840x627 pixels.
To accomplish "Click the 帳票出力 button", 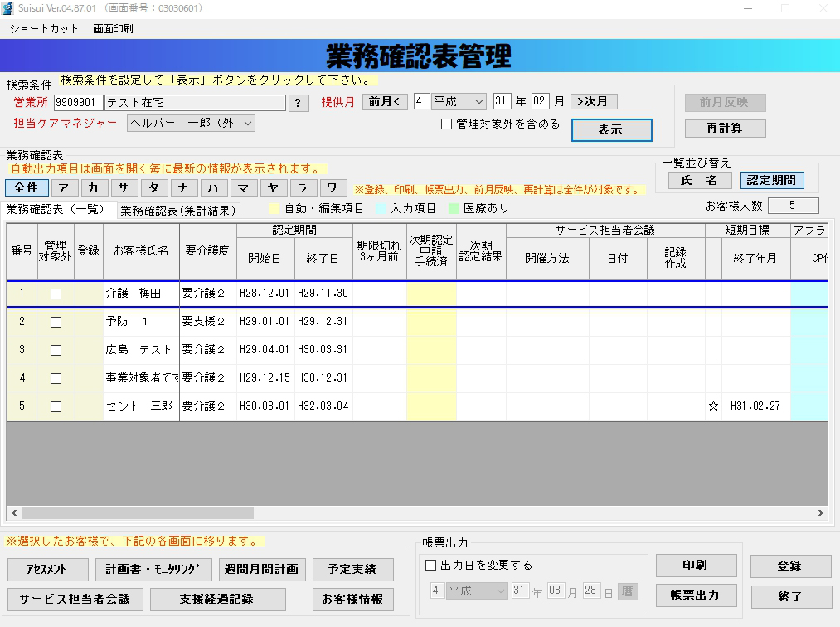I will [x=696, y=595].
